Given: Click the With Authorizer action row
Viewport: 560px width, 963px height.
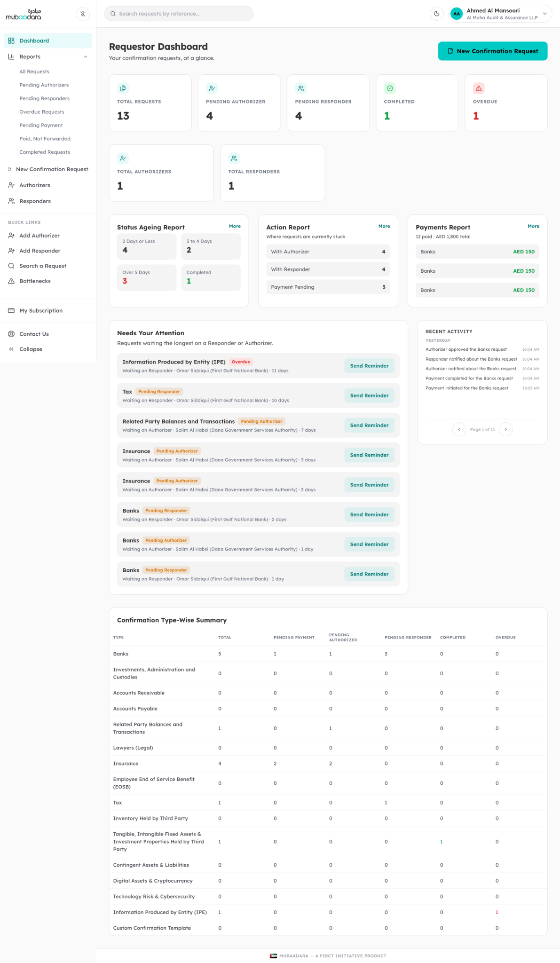Looking at the screenshot, I should coord(328,252).
